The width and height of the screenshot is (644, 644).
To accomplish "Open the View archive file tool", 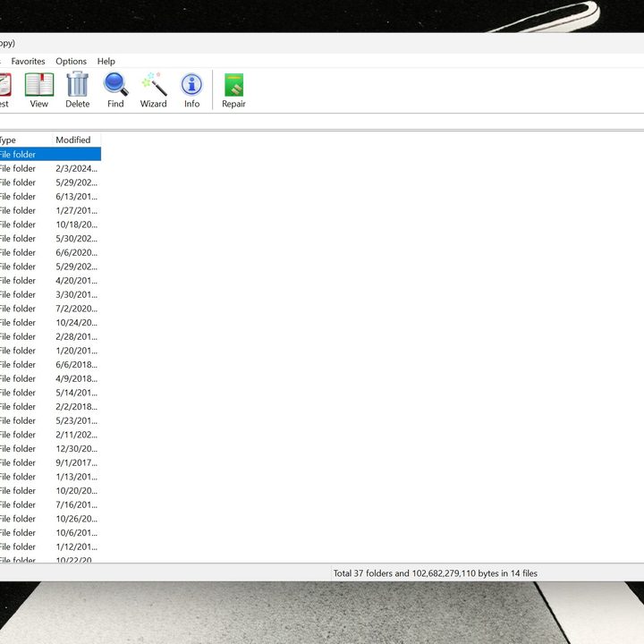I will point(39,90).
